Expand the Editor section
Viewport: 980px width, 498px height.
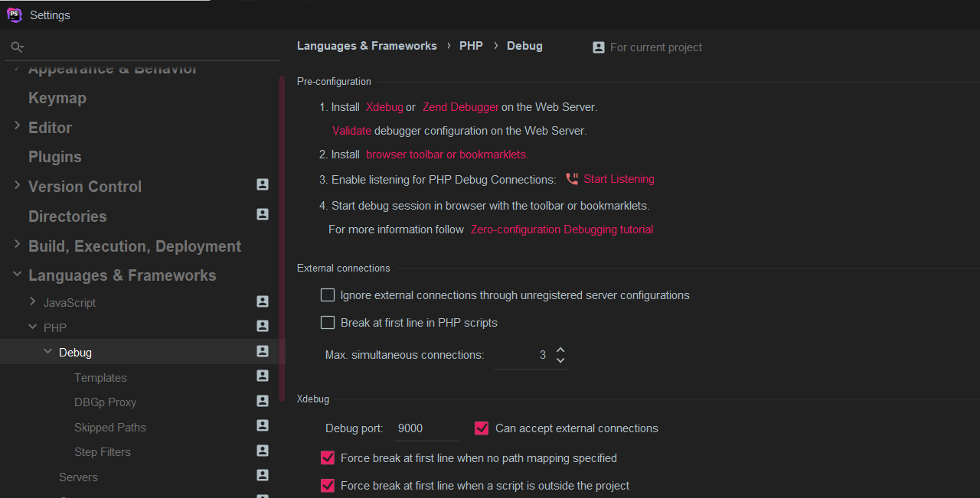(16, 127)
